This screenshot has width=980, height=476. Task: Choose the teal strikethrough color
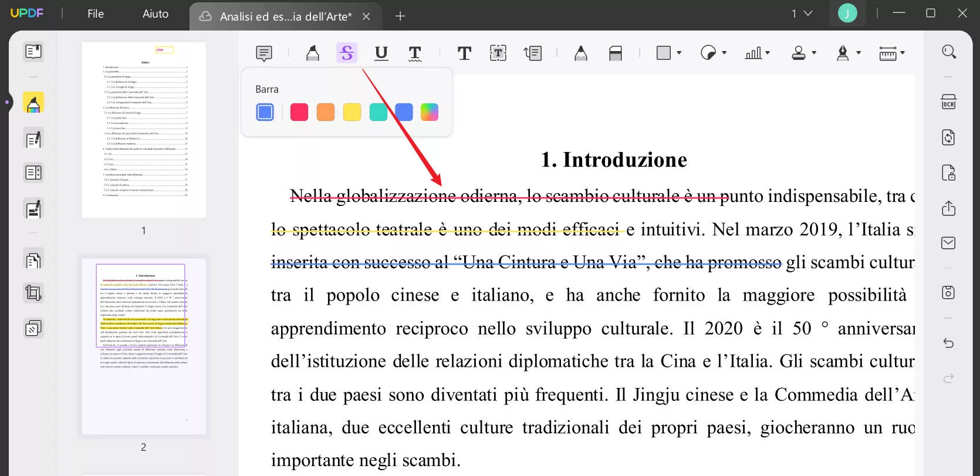click(x=378, y=112)
